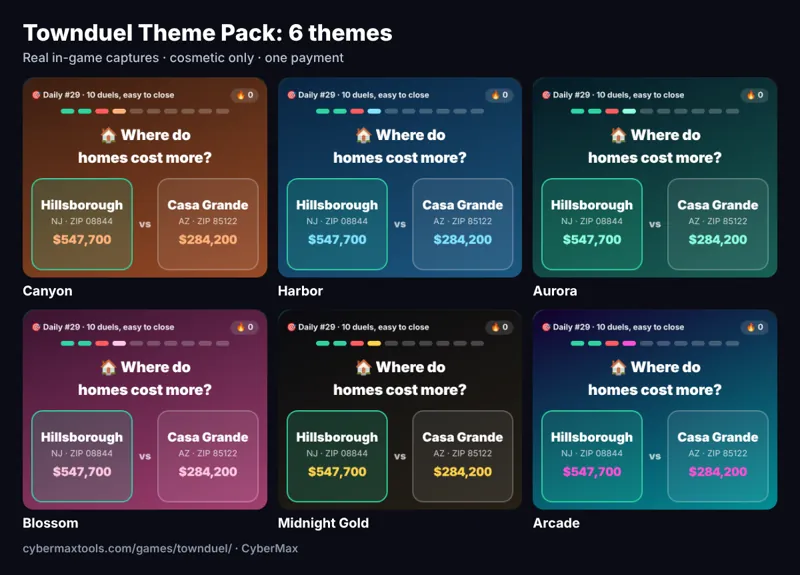This screenshot has width=800, height=575.
Task: Click the house icon in Blossom question
Action: pos(108,367)
